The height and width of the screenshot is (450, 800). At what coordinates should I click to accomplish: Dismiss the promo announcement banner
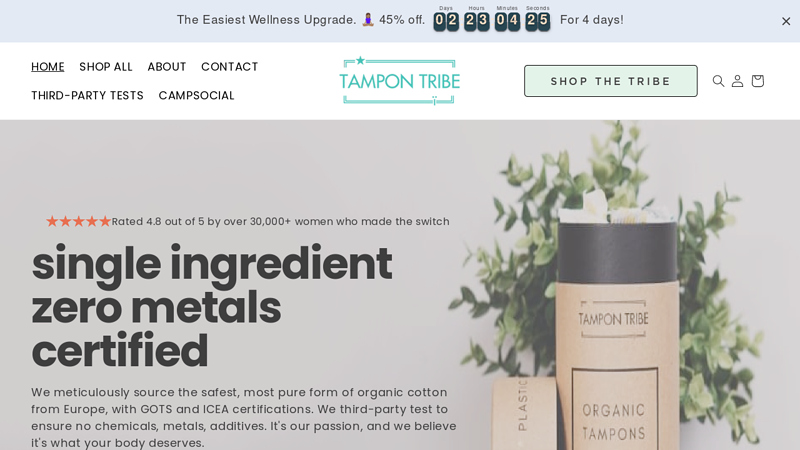click(786, 21)
